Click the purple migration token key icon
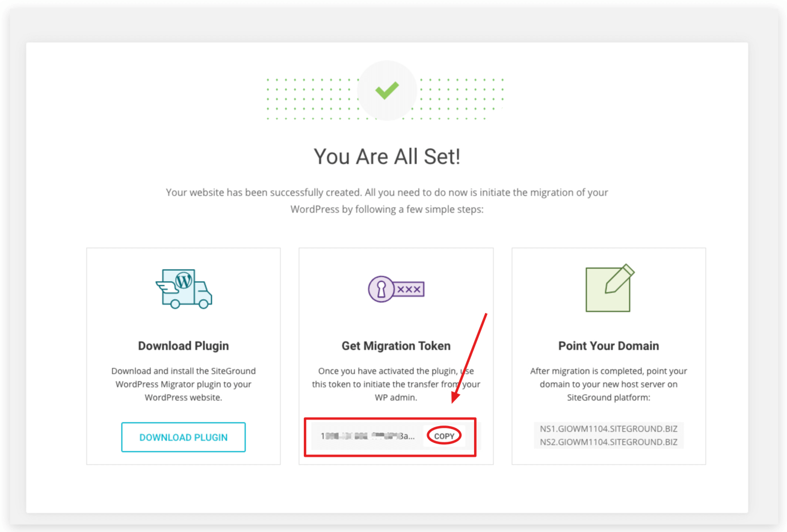 395,289
